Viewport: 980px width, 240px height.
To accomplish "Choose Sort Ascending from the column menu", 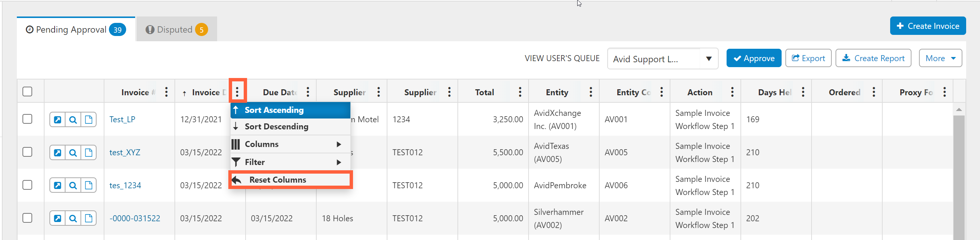I will [x=290, y=110].
